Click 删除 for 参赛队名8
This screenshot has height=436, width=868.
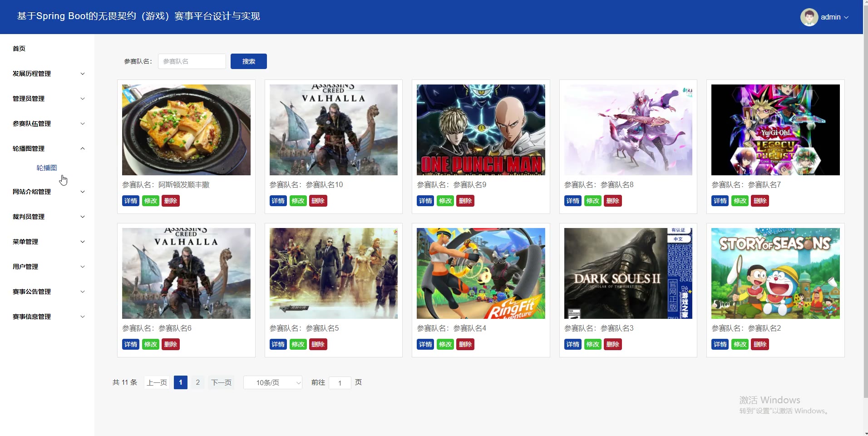[x=613, y=201]
